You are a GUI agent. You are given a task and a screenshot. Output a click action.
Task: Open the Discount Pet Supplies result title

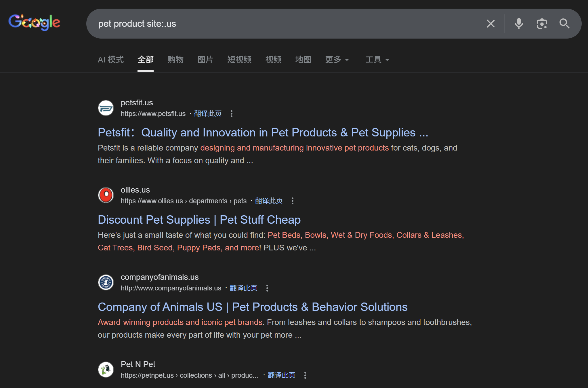click(199, 220)
